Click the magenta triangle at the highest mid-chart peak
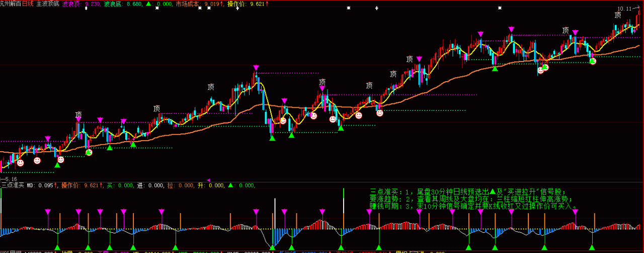The image size is (644, 253). coord(256,68)
